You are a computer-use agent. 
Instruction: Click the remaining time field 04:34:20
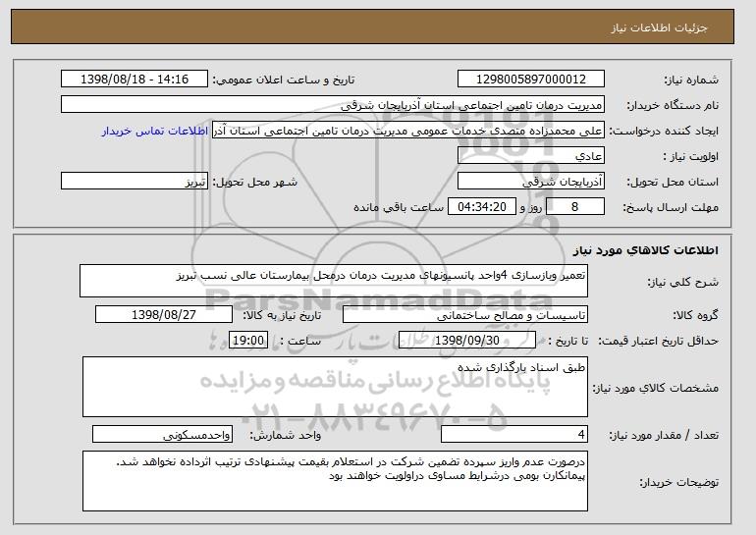[x=482, y=207]
